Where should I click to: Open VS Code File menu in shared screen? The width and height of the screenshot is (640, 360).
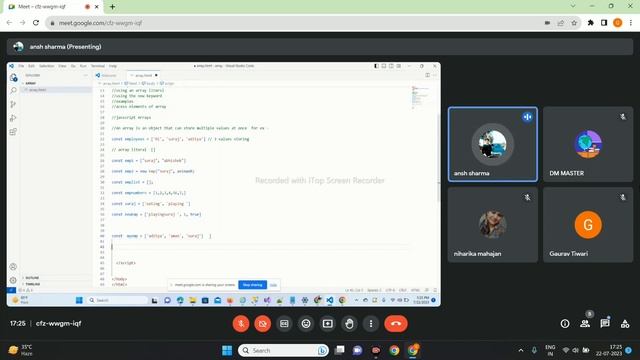tap(21, 66)
